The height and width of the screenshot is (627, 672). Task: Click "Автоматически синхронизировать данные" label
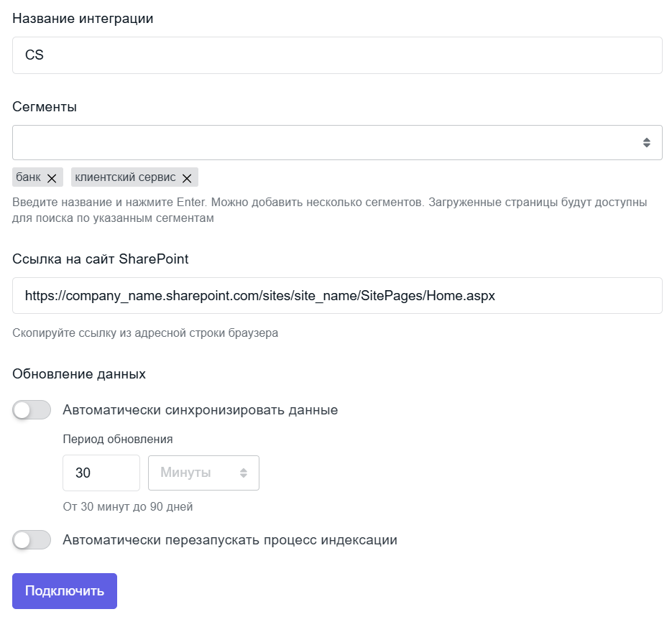201,410
